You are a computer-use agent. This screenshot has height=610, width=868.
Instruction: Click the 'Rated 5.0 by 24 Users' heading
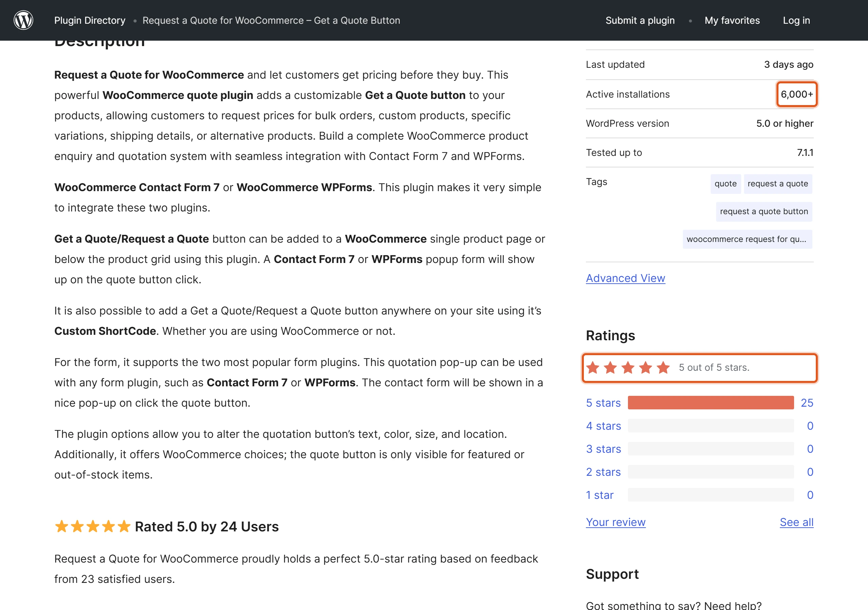coord(207,527)
